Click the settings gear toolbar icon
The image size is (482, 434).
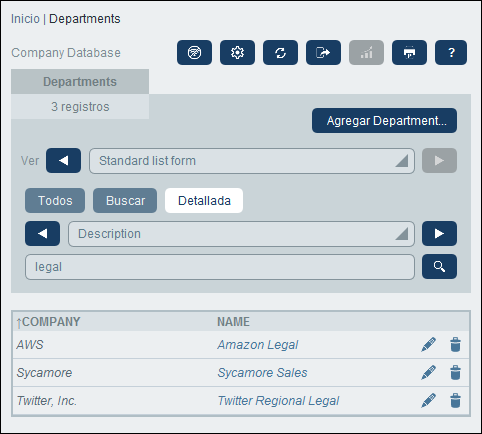[x=237, y=53]
